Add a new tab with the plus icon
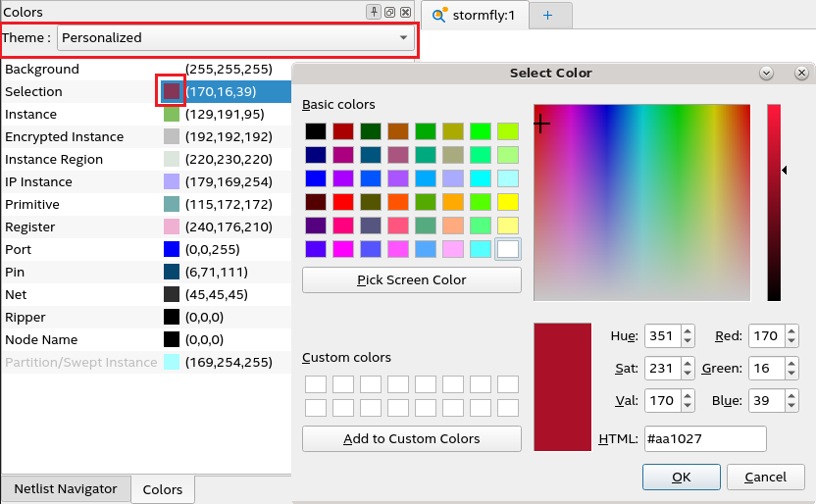 [x=547, y=15]
